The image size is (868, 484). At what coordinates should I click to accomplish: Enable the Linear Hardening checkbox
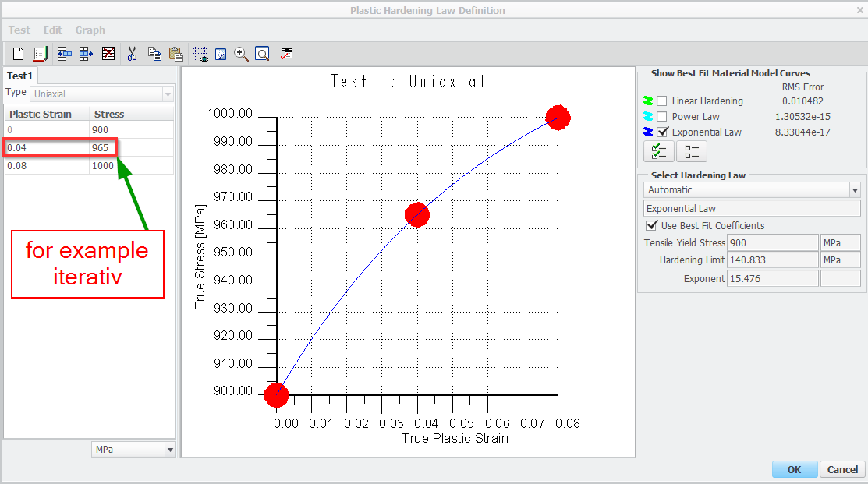click(662, 101)
